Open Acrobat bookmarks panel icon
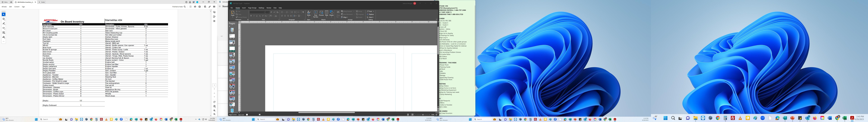The width and height of the screenshot is (868, 122). coord(214,16)
